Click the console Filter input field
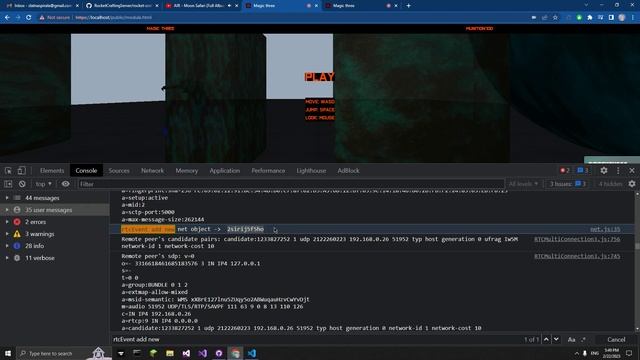This screenshot has width=640, height=360. pyautogui.click(x=291, y=184)
